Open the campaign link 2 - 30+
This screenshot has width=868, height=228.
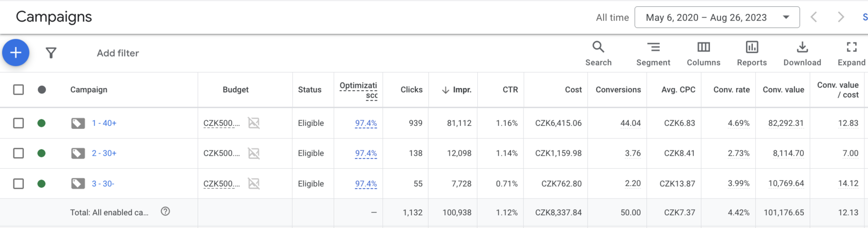104,153
